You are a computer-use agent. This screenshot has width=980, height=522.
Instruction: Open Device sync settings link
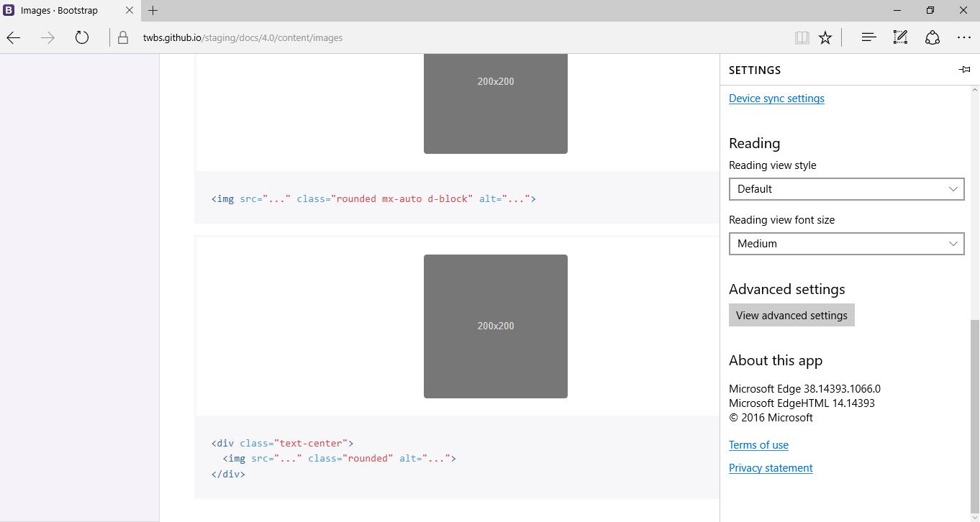pyautogui.click(x=776, y=99)
